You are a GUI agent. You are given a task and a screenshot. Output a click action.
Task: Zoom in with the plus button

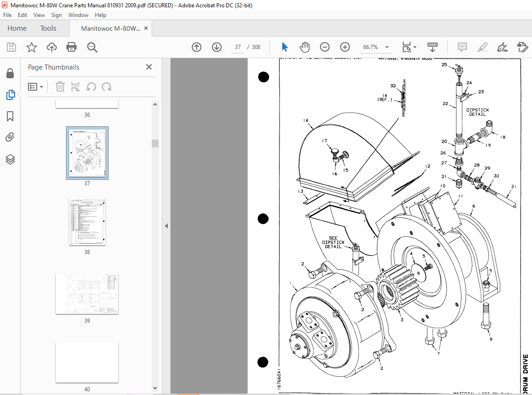[345, 47]
